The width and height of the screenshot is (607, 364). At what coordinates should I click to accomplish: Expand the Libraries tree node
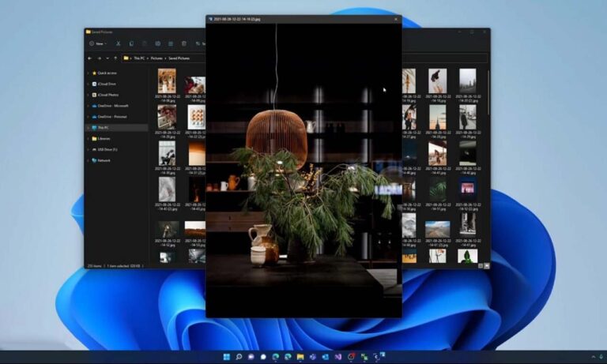pyautogui.click(x=89, y=138)
